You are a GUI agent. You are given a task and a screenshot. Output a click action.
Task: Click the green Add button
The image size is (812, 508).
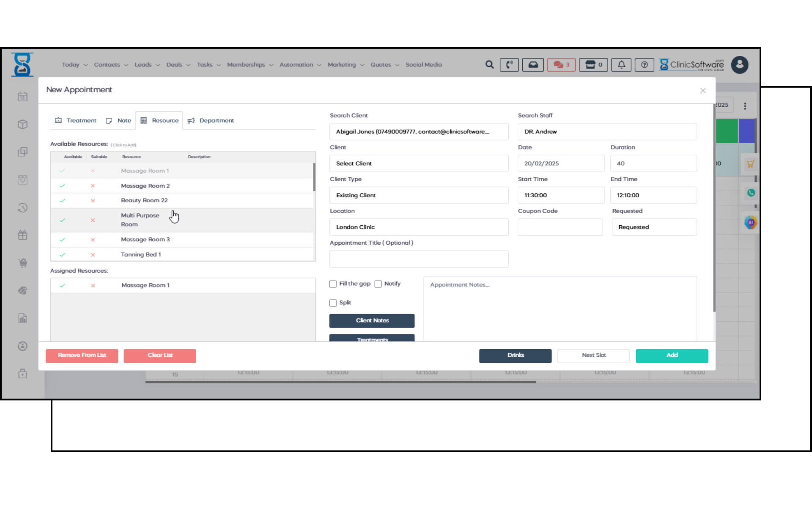tap(672, 356)
